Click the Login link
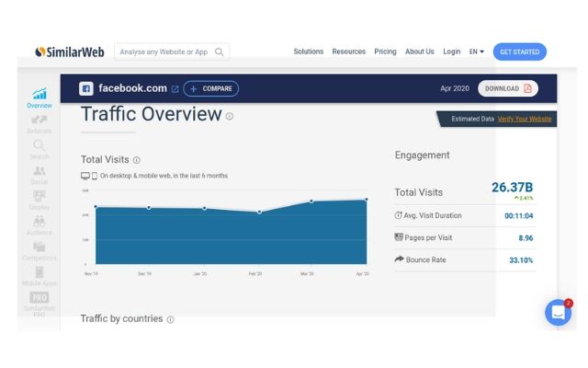 [451, 52]
